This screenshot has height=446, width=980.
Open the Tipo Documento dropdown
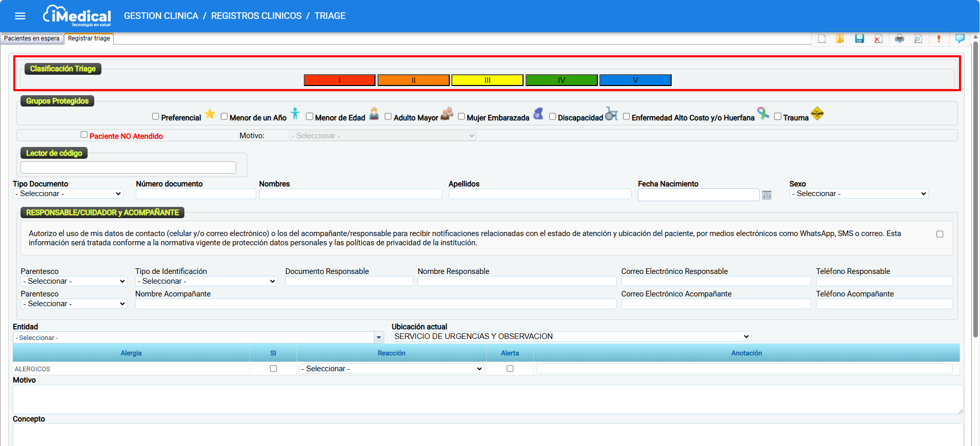click(68, 194)
